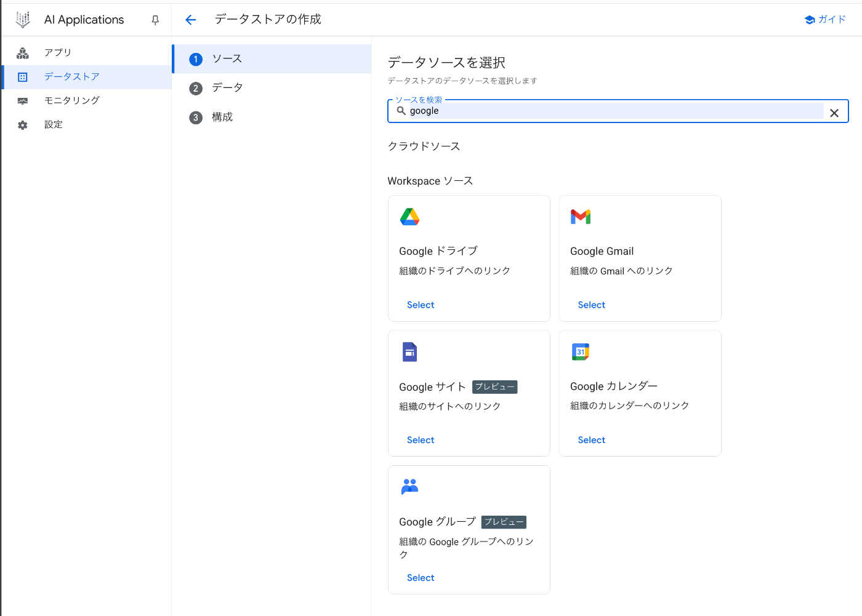Screen dimensions: 862x616
Task: Open アプリ in the sidebar
Action: [86, 53]
